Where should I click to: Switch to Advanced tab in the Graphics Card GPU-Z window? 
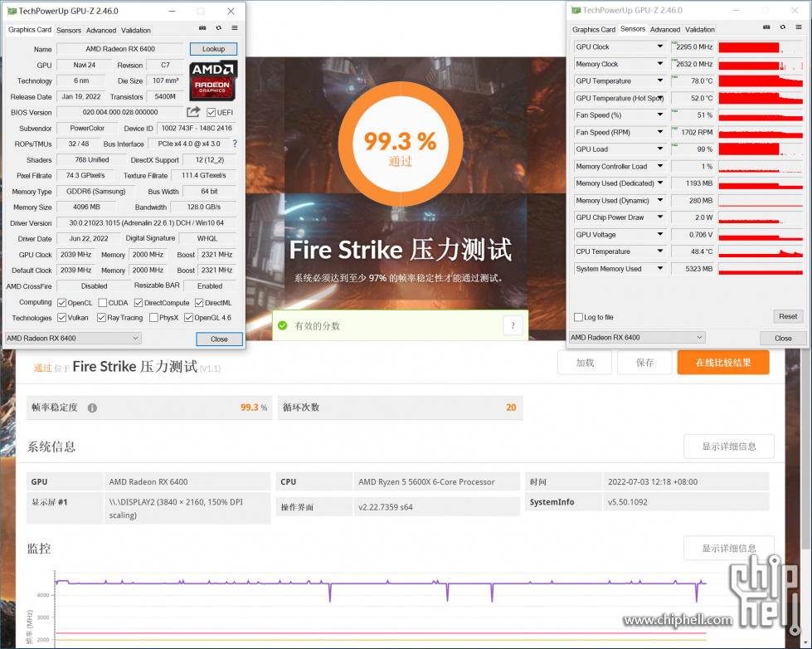[101, 30]
